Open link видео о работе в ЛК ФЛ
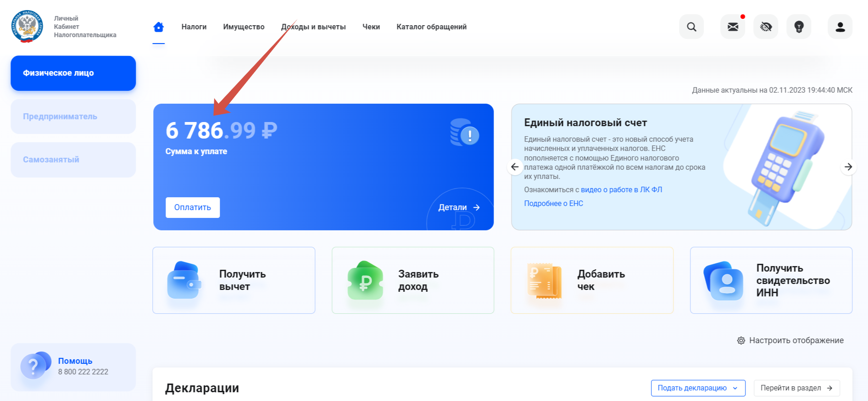This screenshot has width=868, height=401. click(621, 189)
